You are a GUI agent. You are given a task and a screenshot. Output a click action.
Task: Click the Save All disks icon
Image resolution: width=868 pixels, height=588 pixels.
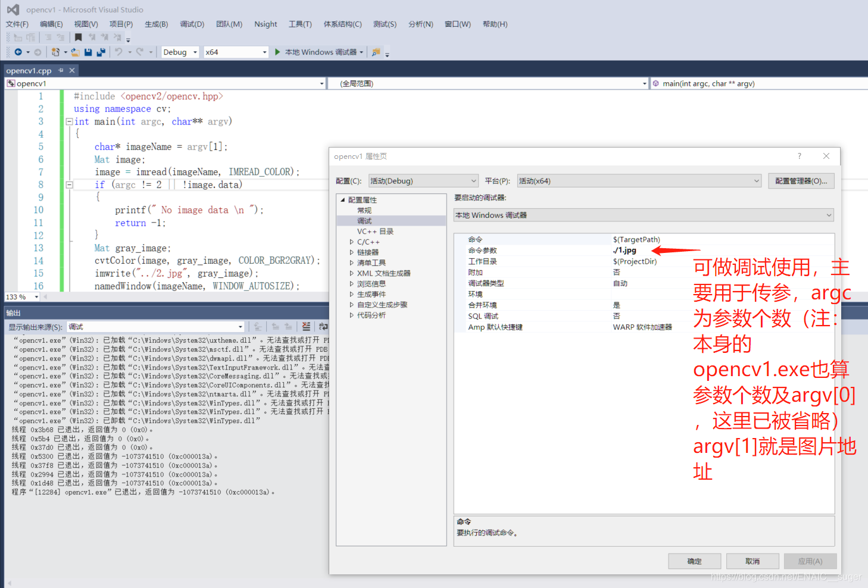[101, 52]
